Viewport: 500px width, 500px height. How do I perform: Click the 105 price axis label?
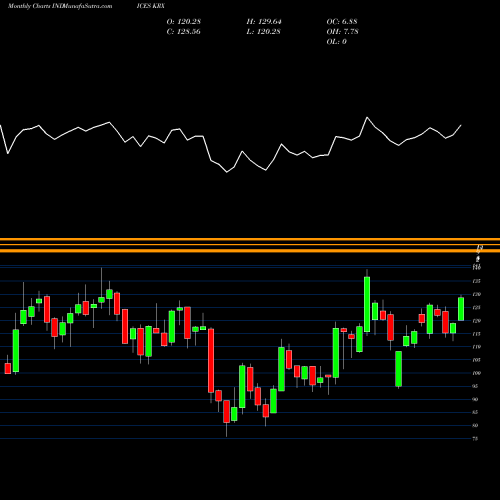click(477, 360)
